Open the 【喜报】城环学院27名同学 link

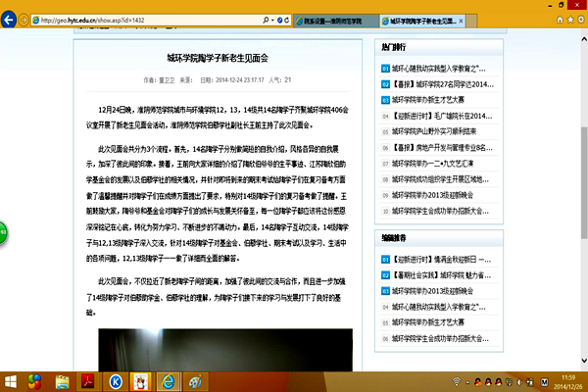click(438, 84)
